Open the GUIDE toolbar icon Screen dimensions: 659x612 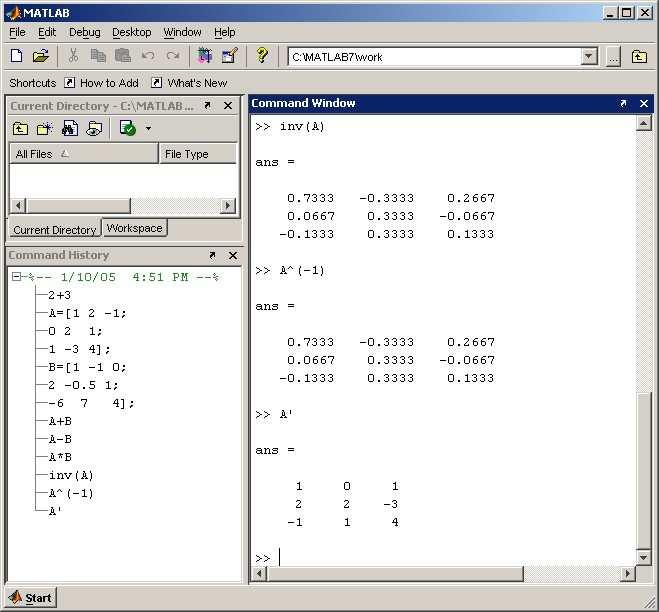[230, 55]
